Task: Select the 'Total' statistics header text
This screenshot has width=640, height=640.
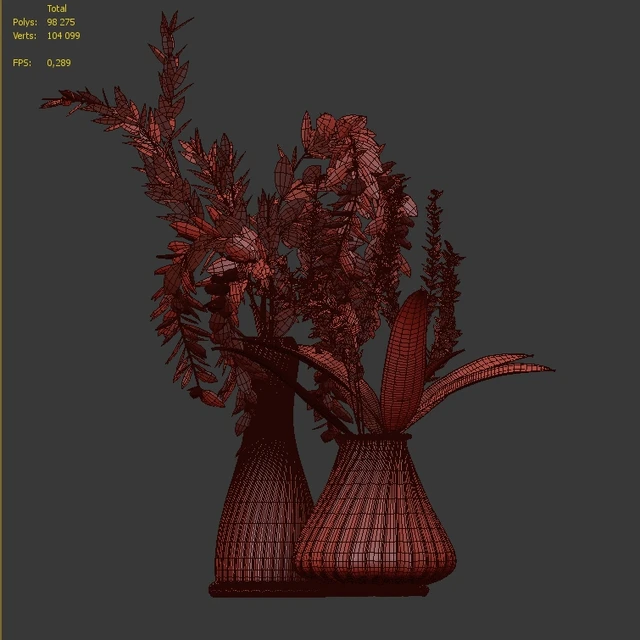Action: 57,9
